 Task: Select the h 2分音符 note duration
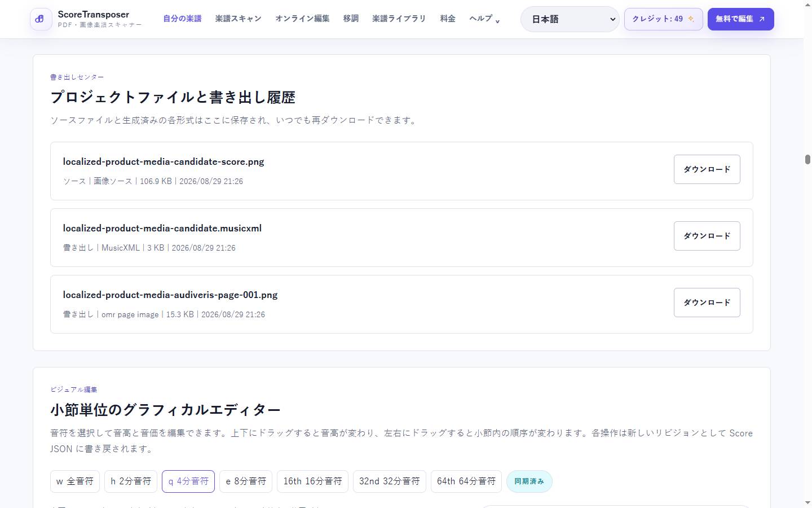[x=131, y=481]
